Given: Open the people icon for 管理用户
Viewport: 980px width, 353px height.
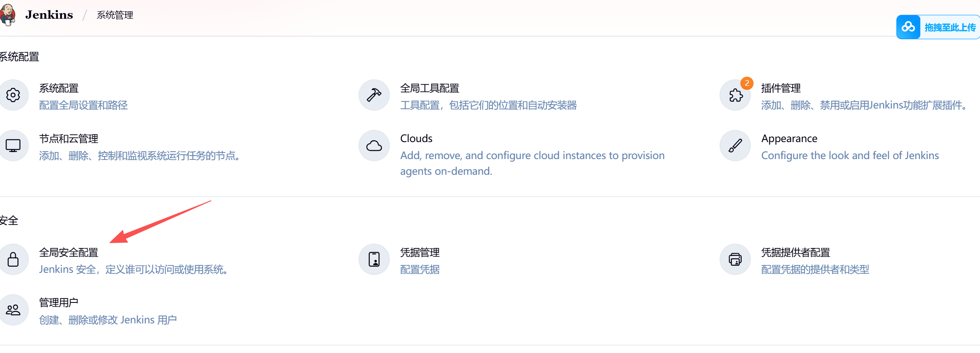Looking at the screenshot, I should point(13,310).
